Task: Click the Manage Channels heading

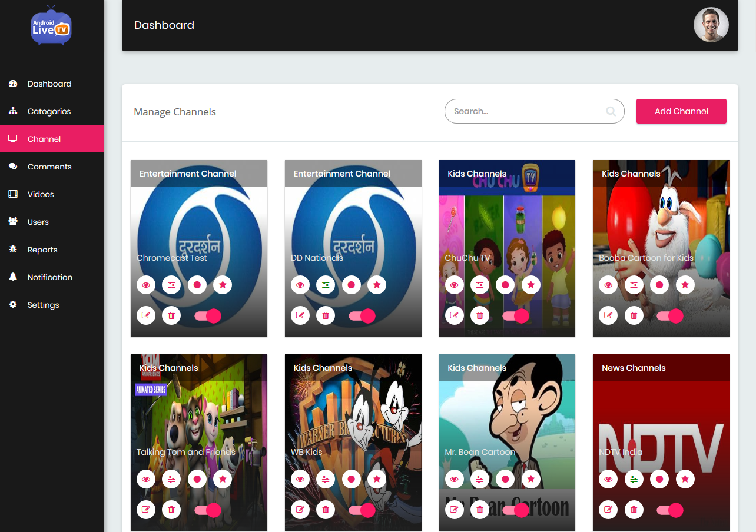Action: click(x=175, y=112)
